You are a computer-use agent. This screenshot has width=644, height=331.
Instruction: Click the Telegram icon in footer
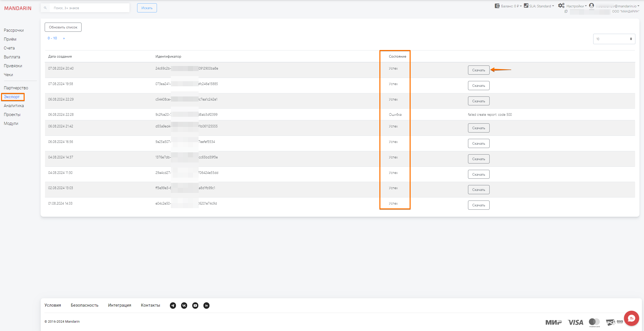pyautogui.click(x=173, y=305)
